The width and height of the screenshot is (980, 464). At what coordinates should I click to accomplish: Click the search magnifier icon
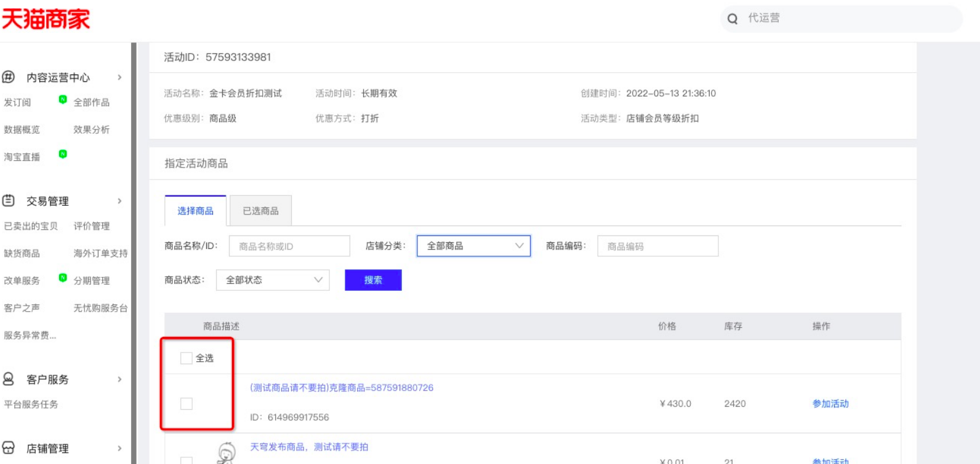(x=733, y=19)
